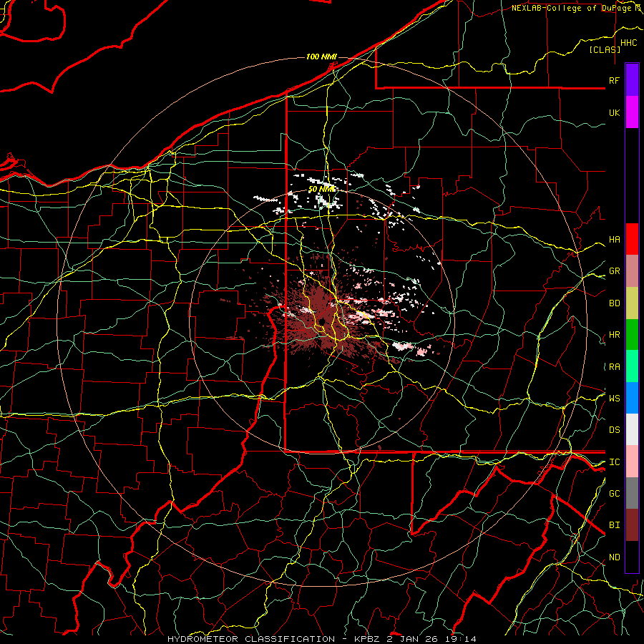Click the ND legend label
The width and height of the screenshot is (644, 644).
point(614,557)
